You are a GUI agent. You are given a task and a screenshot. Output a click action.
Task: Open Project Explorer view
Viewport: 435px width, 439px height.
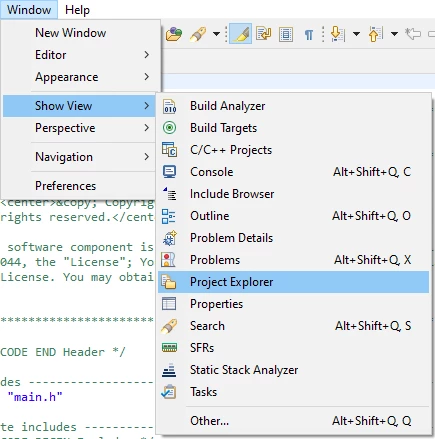[294, 282]
